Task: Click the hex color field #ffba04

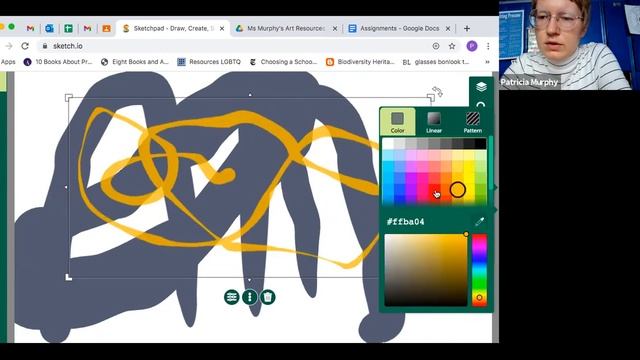Action: 406,222
